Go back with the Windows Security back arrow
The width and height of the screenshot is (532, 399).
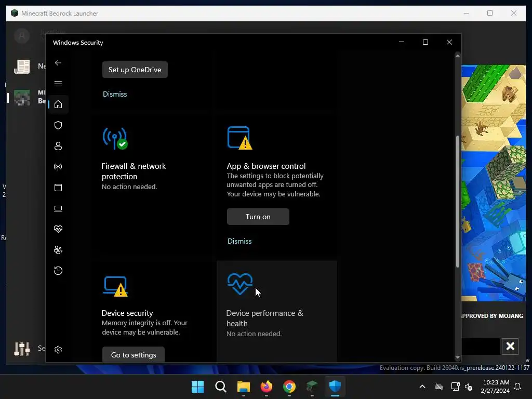coord(58,63)
